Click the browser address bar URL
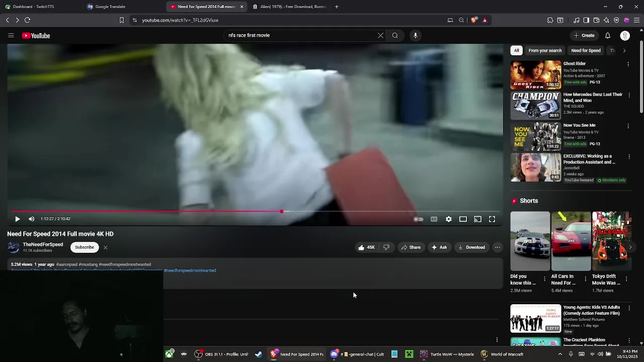This screenshot has width=644, height=362. (x=180, y=20)
